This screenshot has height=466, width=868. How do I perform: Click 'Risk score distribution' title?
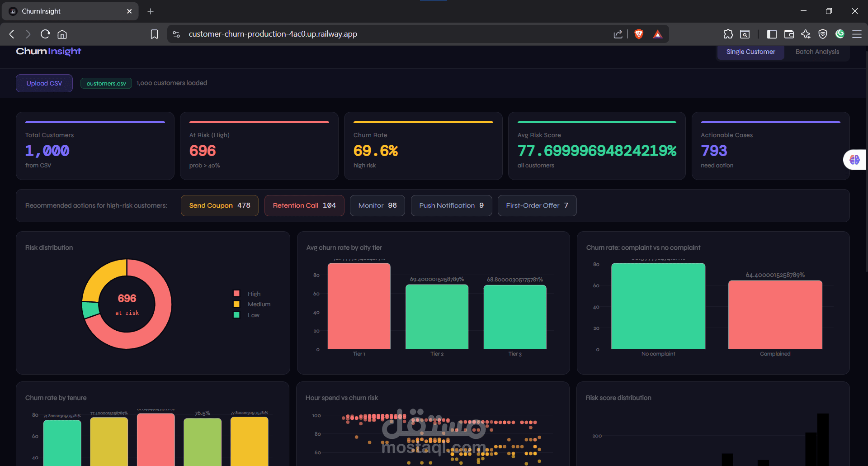pyautogui.click(x=618, y=398)
